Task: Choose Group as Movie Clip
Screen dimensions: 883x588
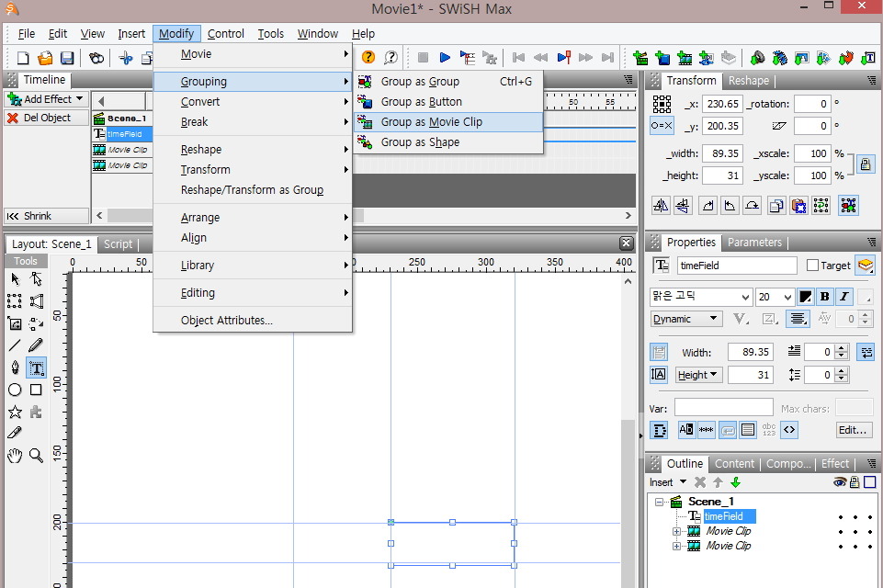Action: 431,122
